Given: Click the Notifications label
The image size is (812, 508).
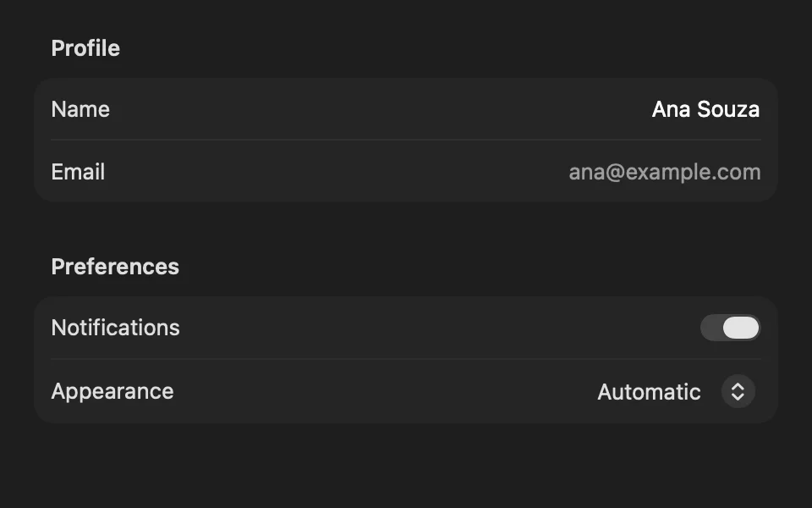Looking at the screenshot, I should tap(116, 328).
